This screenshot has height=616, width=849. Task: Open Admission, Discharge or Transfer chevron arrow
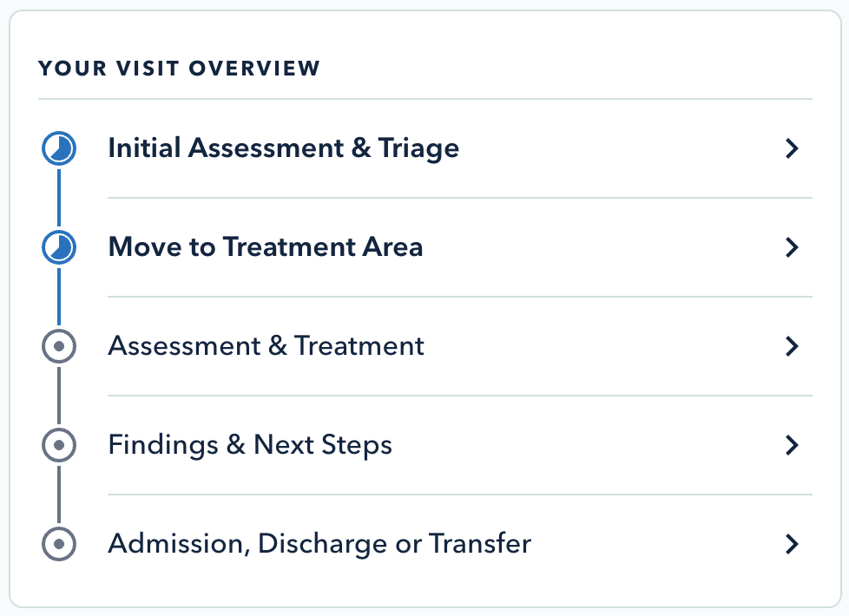point(791,545)
